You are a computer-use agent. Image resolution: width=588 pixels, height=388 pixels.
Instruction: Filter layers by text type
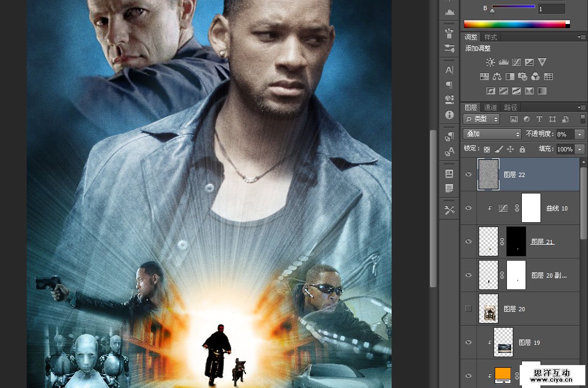539,119
